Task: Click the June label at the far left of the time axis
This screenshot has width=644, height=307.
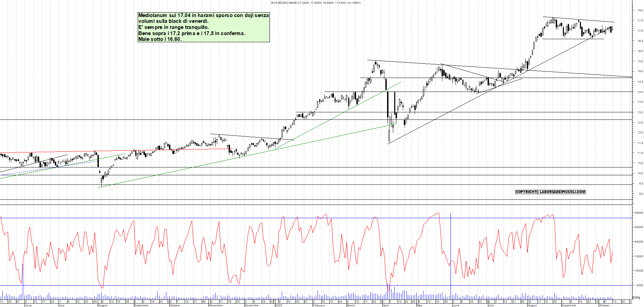Action: pos(28,305)
